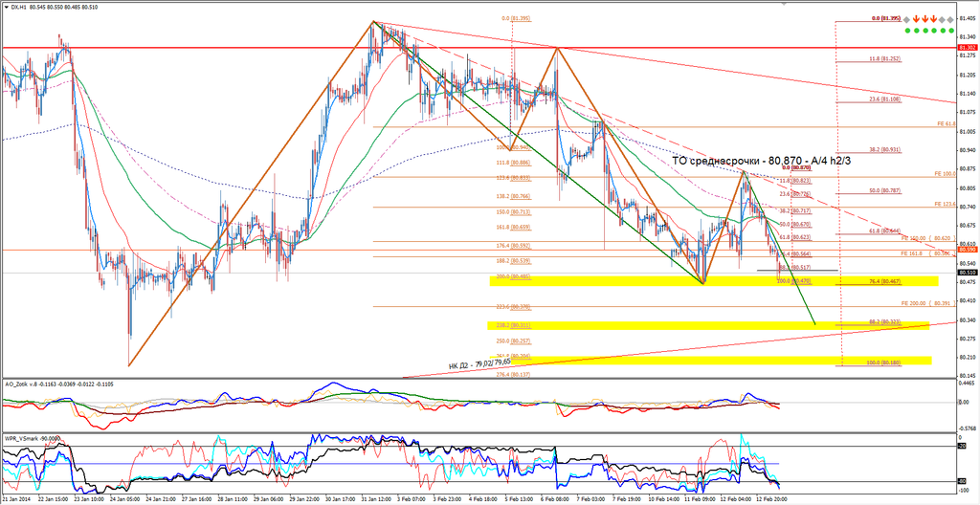
Task: Click the '61.8 (80.623)' Fibonacci label
Action: tap(795, 237)
